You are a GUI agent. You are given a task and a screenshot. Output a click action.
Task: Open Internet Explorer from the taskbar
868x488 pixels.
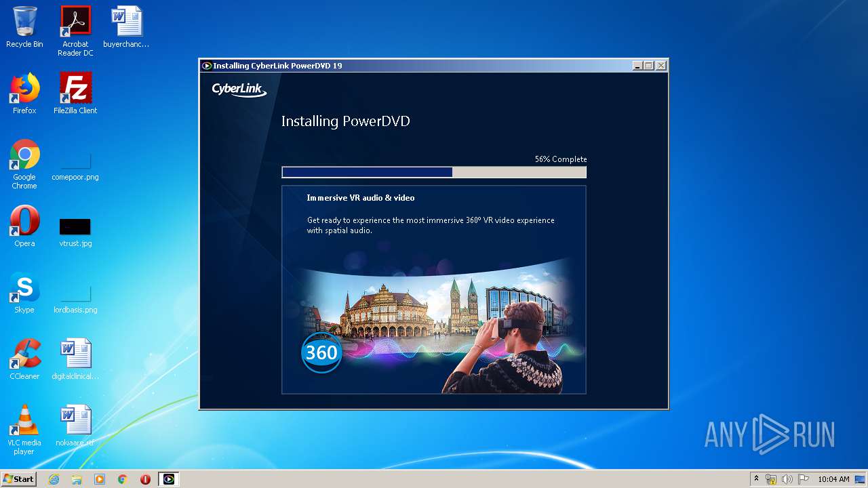54,479
